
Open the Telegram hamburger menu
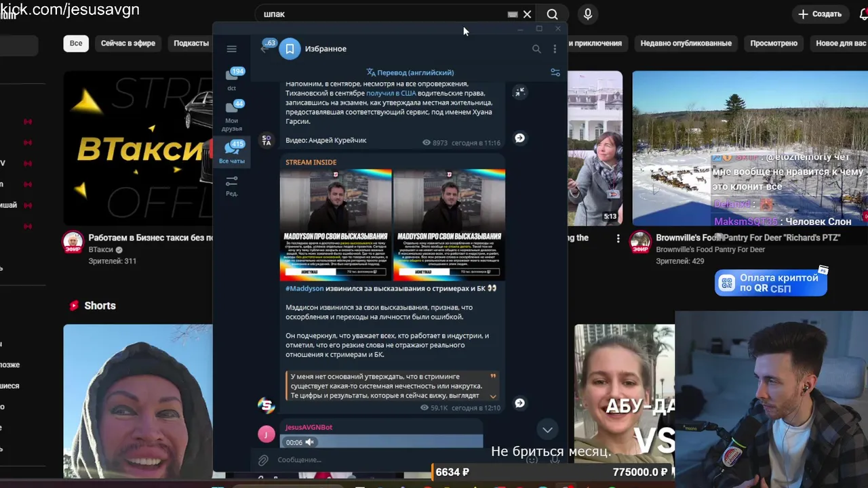click(x=231, y=49)
